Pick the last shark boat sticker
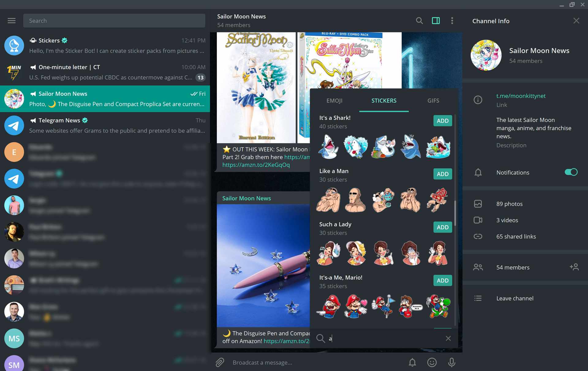The height and width of the screenshot is (371, 588). point(438,147)
